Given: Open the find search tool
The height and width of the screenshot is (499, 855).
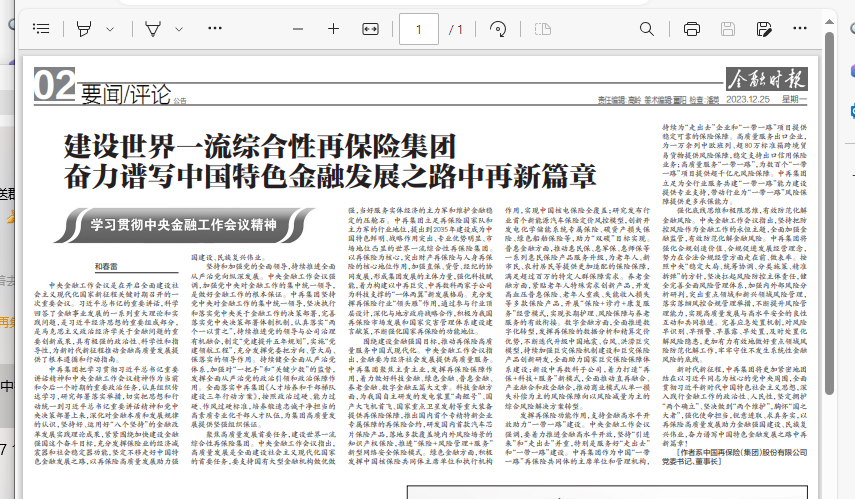Looking at the screenshot, I should [x=647, y=28].
